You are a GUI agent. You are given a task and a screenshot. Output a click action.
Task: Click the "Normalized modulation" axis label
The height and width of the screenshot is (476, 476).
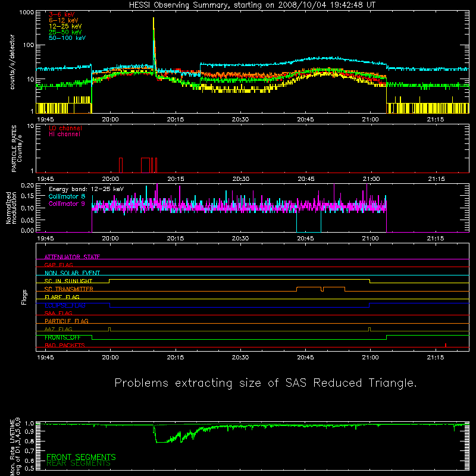11,208
